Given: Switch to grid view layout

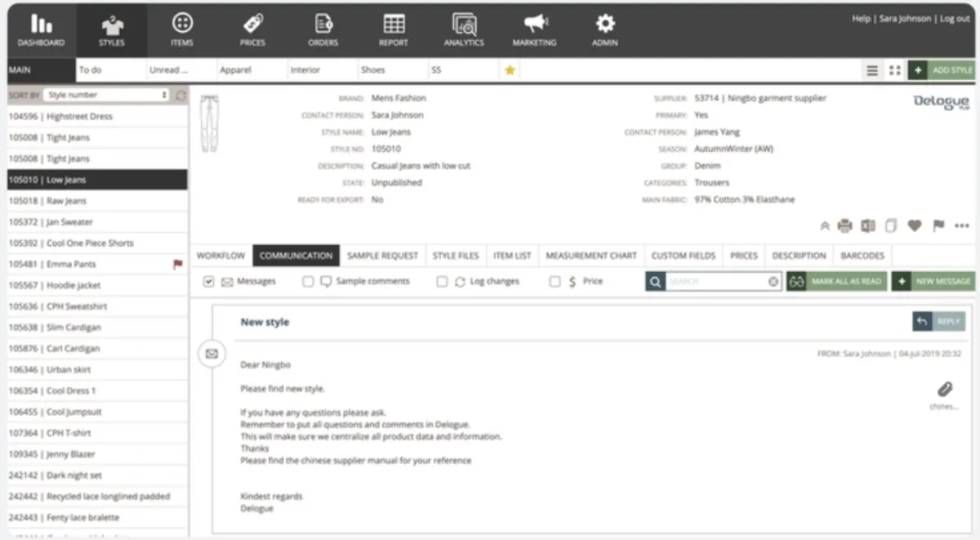Looking at the screenshot, I should pos(894,70).
